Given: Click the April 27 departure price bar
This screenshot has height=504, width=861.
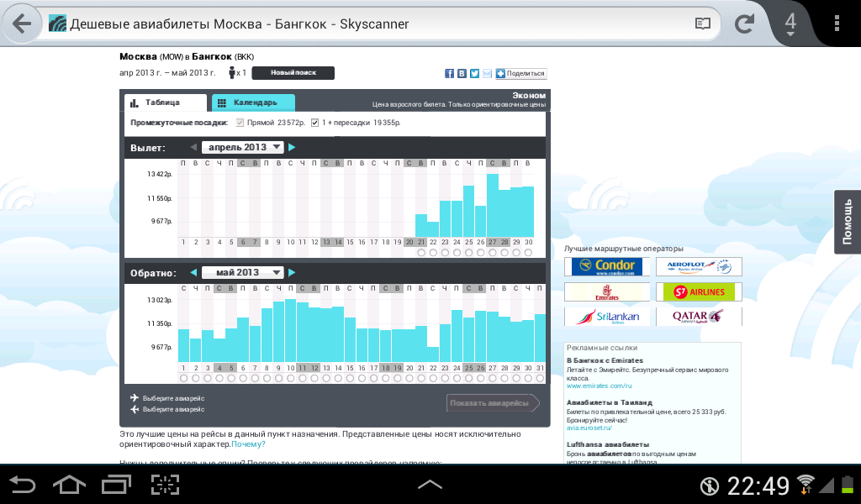Looking at the screenshot, I should coord(493,206).
